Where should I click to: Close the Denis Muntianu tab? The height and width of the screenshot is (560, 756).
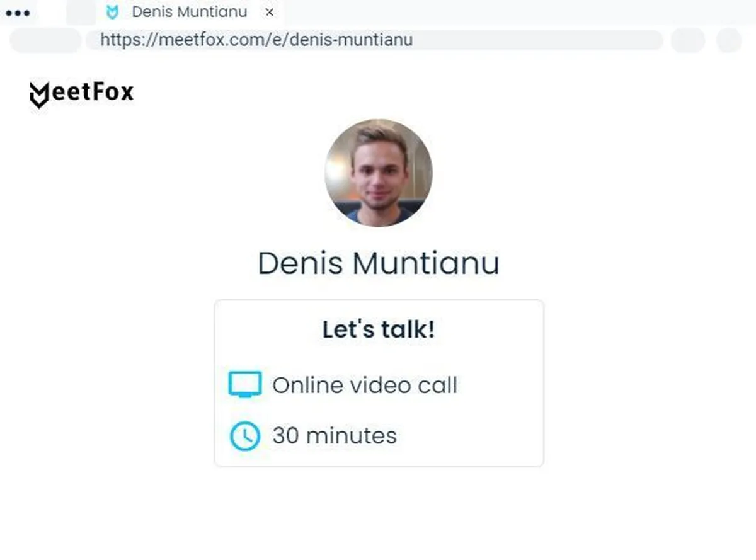point(269,12)
